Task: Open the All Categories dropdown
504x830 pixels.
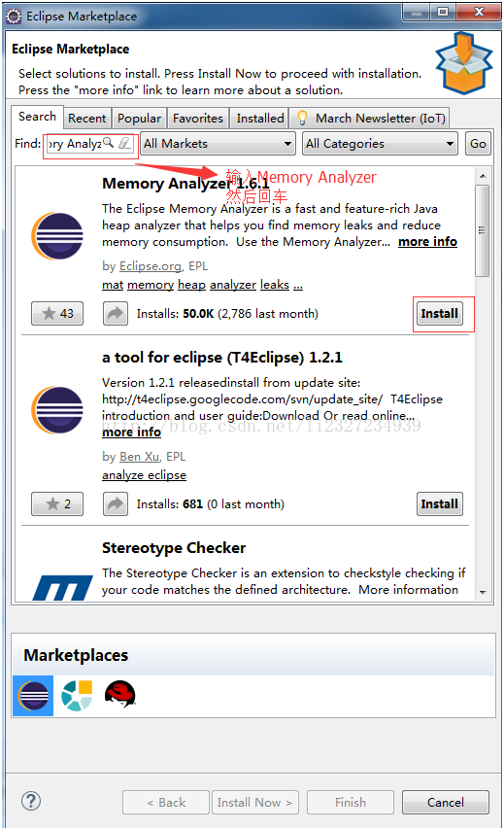Action: click(x=381, y=144)
